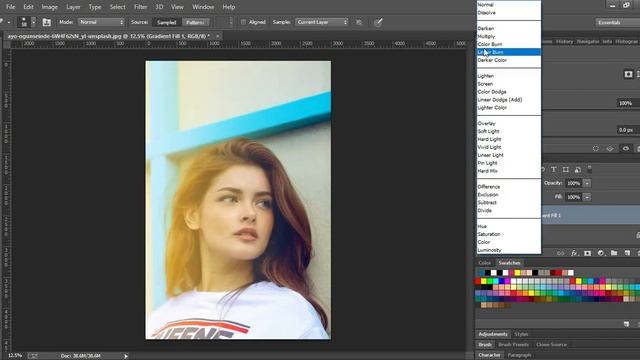
Task: Pick the pure blue swatch in second row
Action: (x=502, y=281)
